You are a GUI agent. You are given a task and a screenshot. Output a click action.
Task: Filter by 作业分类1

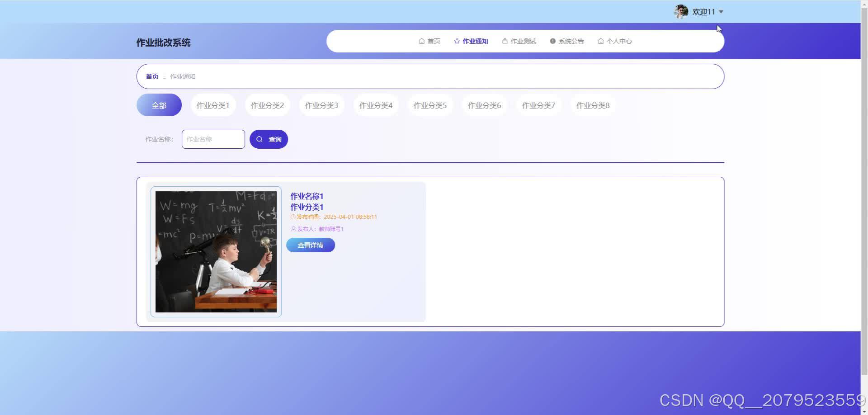213,105
